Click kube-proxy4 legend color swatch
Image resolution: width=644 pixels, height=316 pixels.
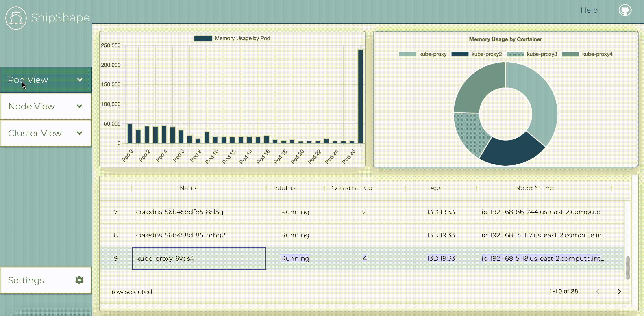point(570,54)
